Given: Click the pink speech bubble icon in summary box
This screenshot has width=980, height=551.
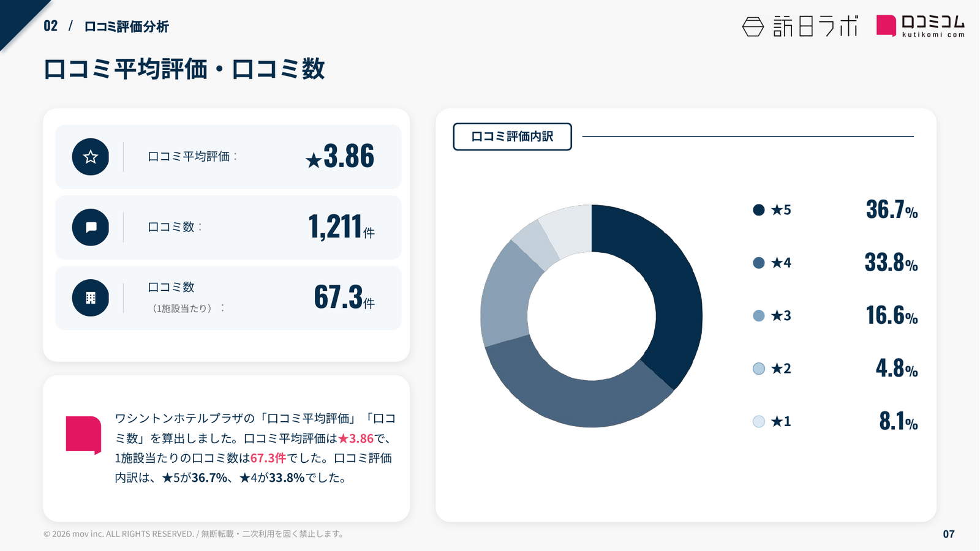Looking at the screenshot, I should (83, 435).
